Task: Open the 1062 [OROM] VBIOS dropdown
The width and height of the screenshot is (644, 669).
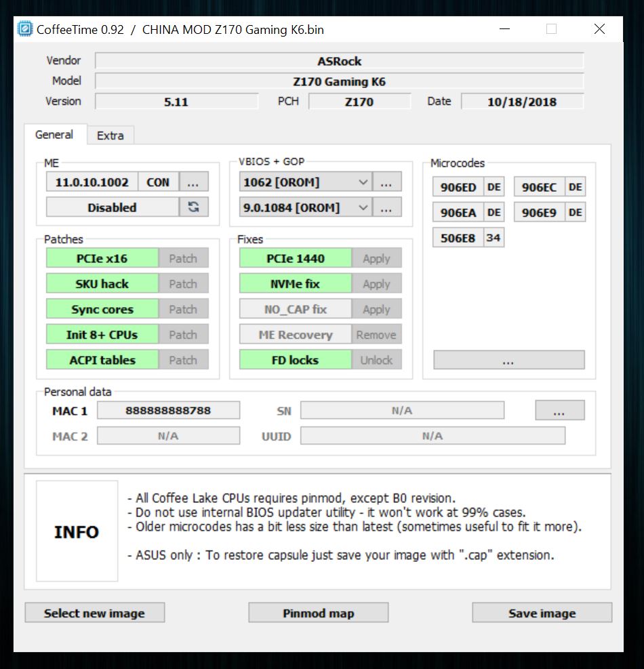Action: 306,182
